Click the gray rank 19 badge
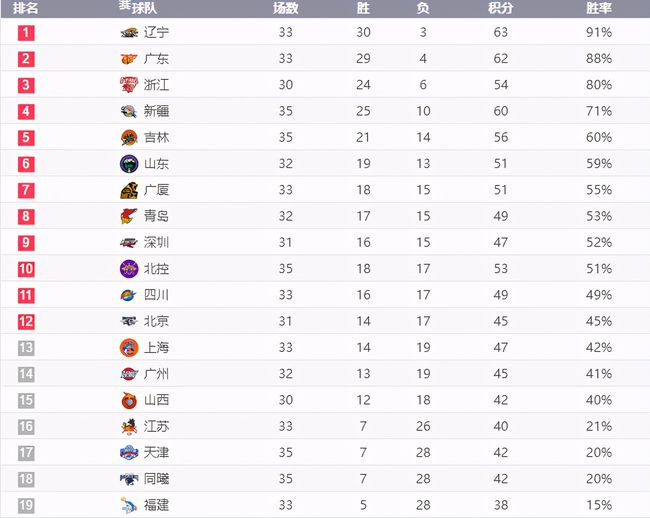This screenshot has height=518, width=650. (26, 506)
